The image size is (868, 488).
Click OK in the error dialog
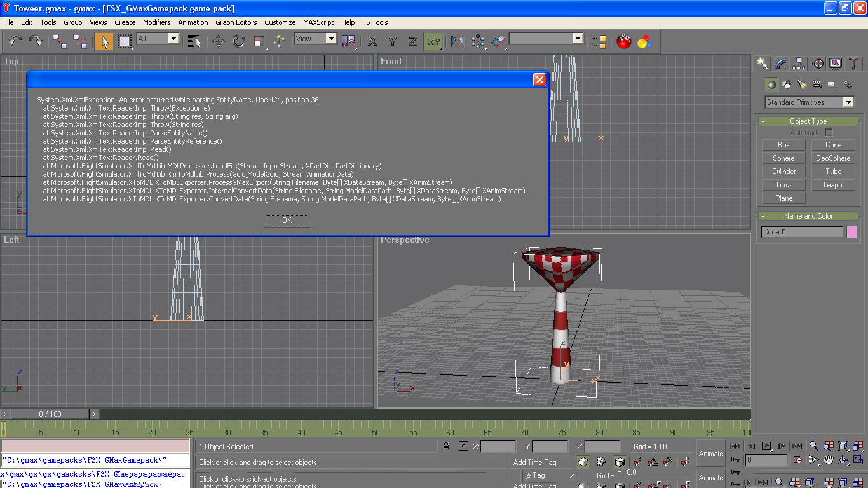point(287,220)
